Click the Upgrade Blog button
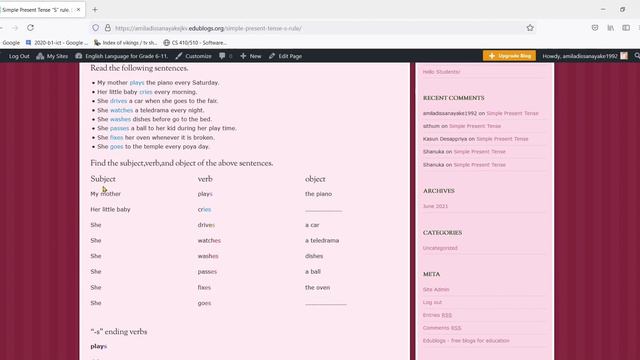The width and height of the screenshot is (640, 360). (509, 56)
